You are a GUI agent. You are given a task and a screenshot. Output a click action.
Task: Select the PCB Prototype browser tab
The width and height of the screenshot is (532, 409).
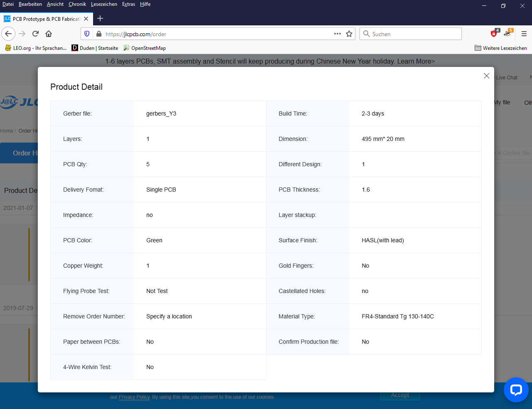pos(46,19)
